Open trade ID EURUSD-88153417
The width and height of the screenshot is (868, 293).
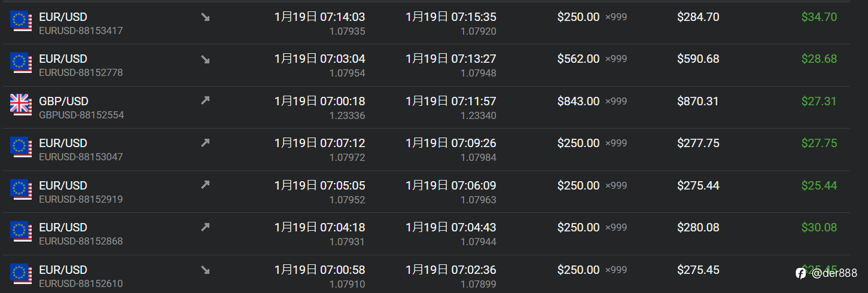(x=81, y=30)
